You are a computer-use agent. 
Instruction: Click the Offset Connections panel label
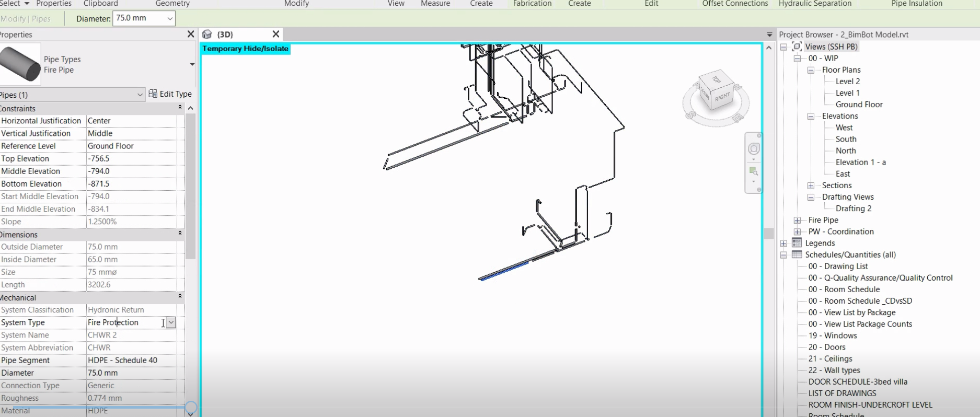point(735,4)
